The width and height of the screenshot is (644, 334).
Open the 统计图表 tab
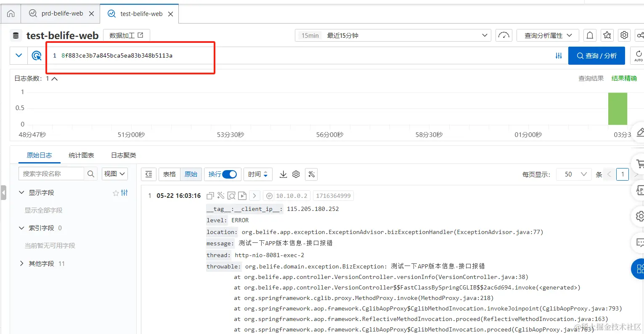click(81, 155)
